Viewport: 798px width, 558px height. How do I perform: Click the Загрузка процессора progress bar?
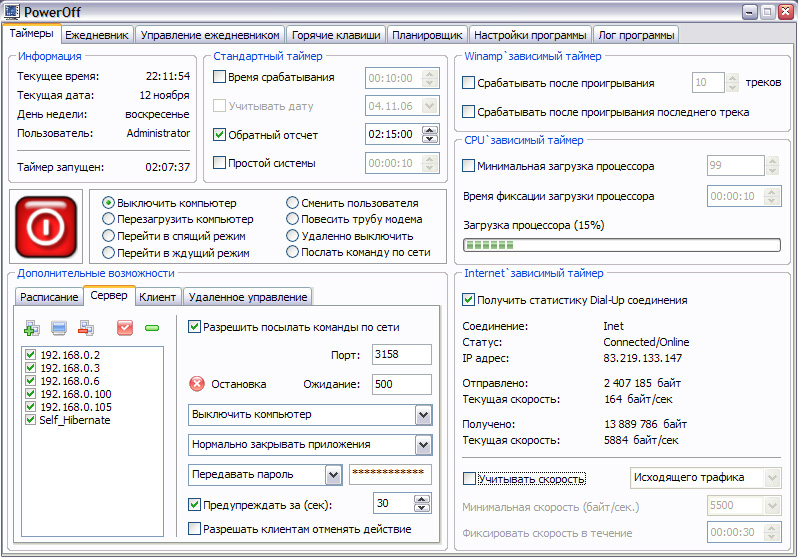[x=620, y=245]
